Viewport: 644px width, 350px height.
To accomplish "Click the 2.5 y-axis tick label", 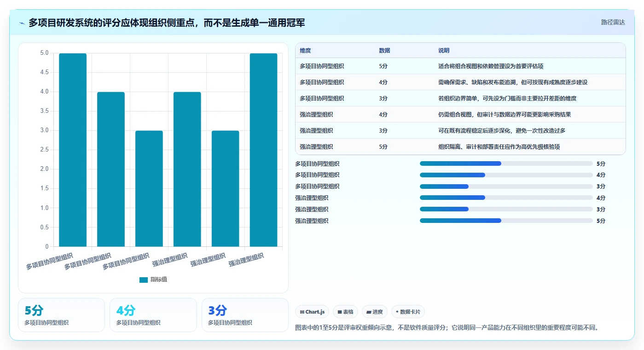I will click(x=45, y=150).
